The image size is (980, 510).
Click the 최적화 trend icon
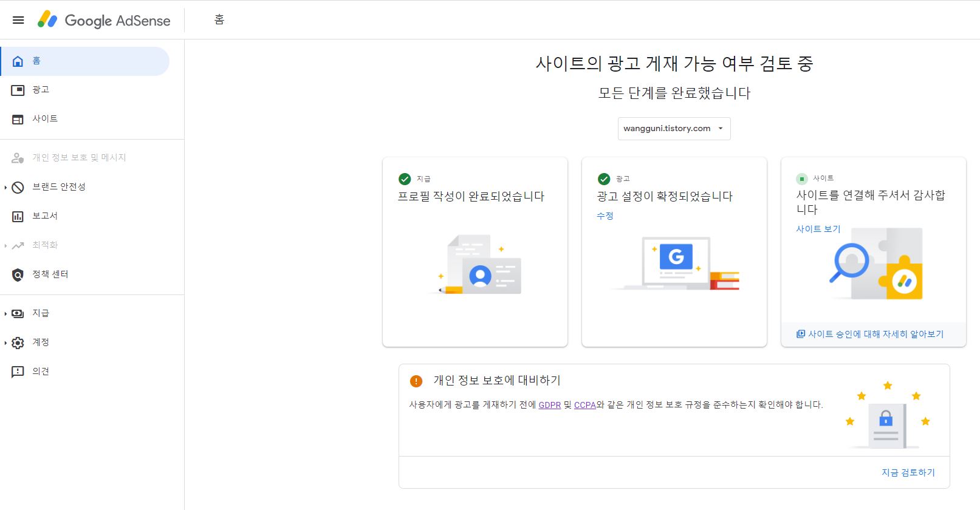pyautogui.click(x=18, y=246)
